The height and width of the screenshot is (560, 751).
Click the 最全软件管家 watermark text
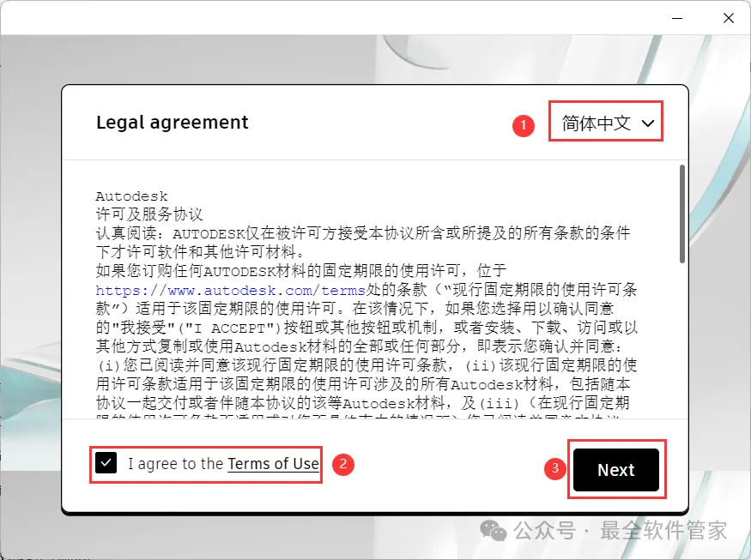coord(663,530)
